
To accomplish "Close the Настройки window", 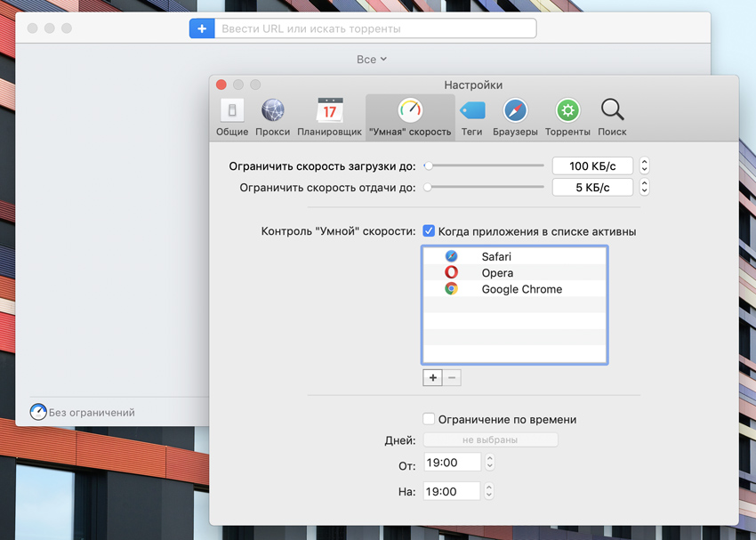I will point(221,85).
